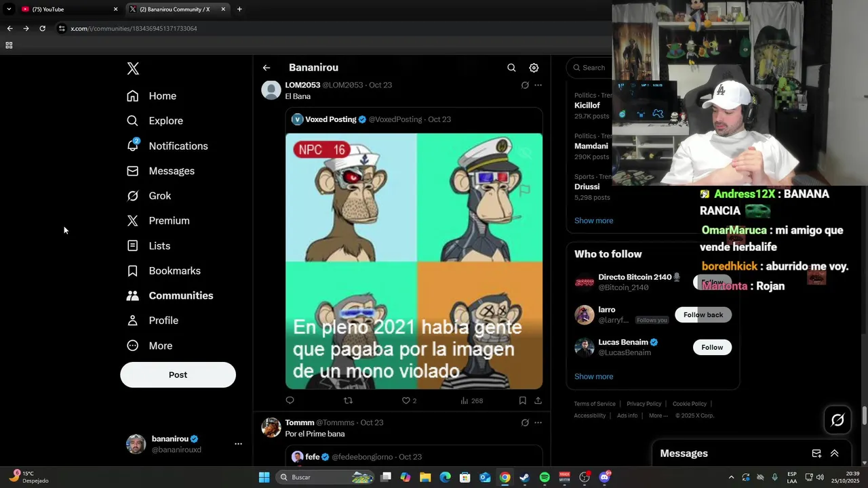Image resolution: width=868 pixels, height=488 pixels.
Task: Open Directo Bitcoin 2140 profile
Action: point(635,277)
